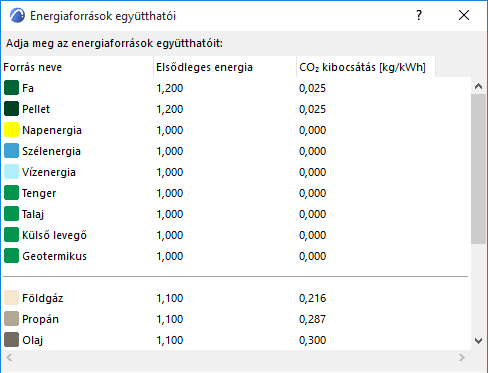Edit Földgáz primary energy value 1,100
This screenshot has height=373, width=488.
[x=170, y=298]
